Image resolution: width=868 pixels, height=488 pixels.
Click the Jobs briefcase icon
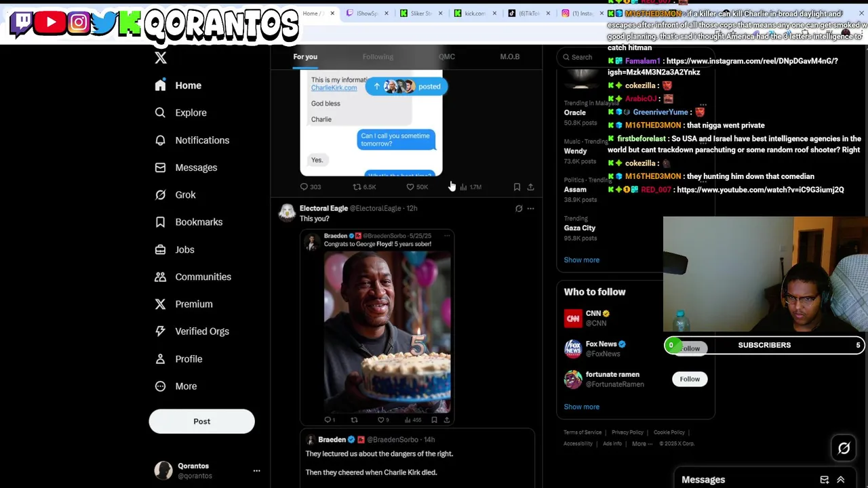pos(160,249)
